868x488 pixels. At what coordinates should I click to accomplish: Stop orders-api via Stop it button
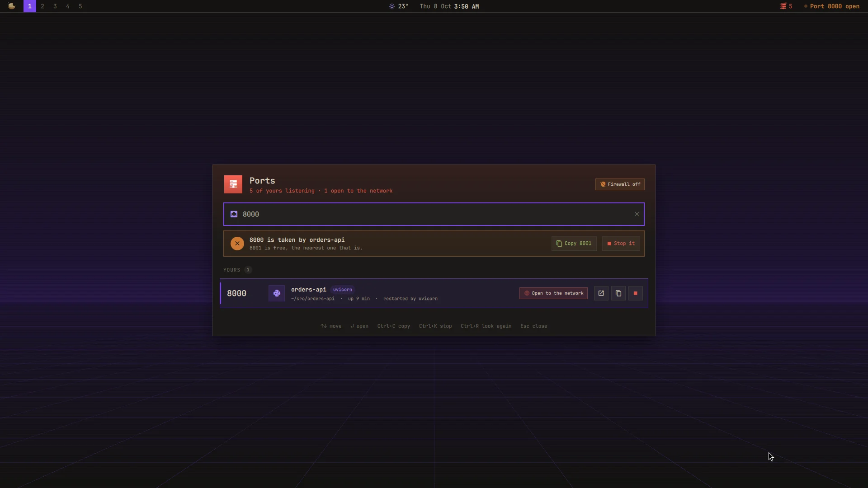tap(621, 244)
